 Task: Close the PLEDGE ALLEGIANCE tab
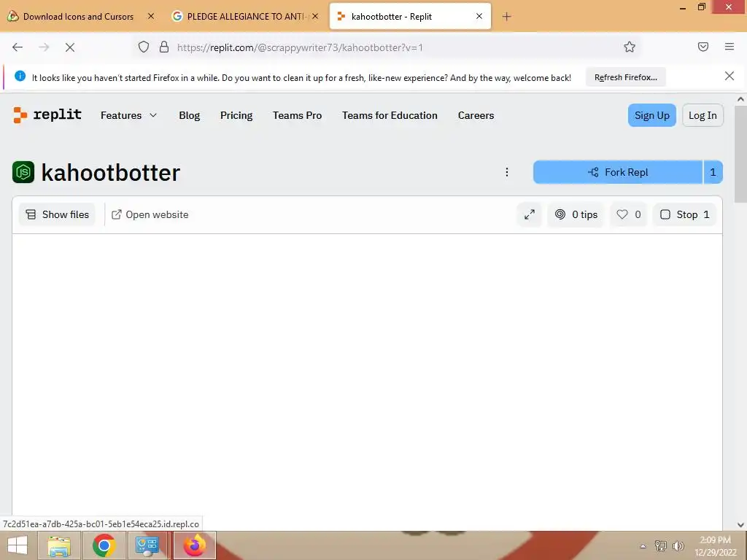[315, 16]
